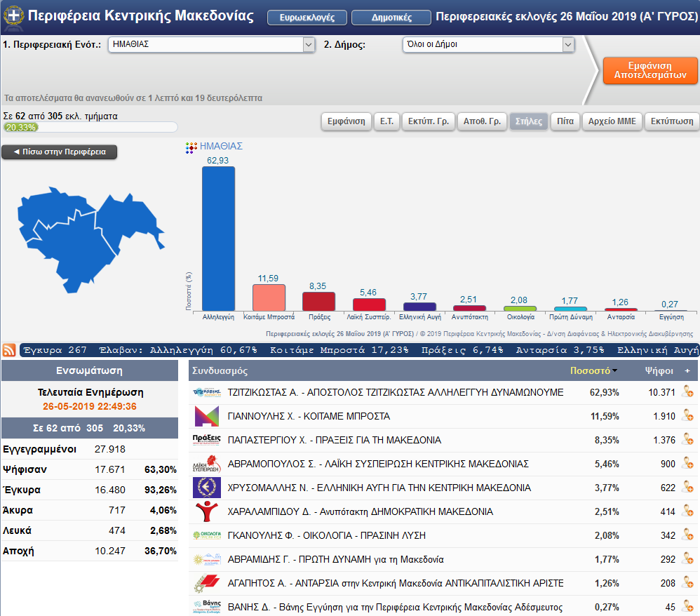The image size is (700, 616).
Task: Click the ΠΡΑΞΕΙΣ party logo
Action: click(x=206, y=440)
